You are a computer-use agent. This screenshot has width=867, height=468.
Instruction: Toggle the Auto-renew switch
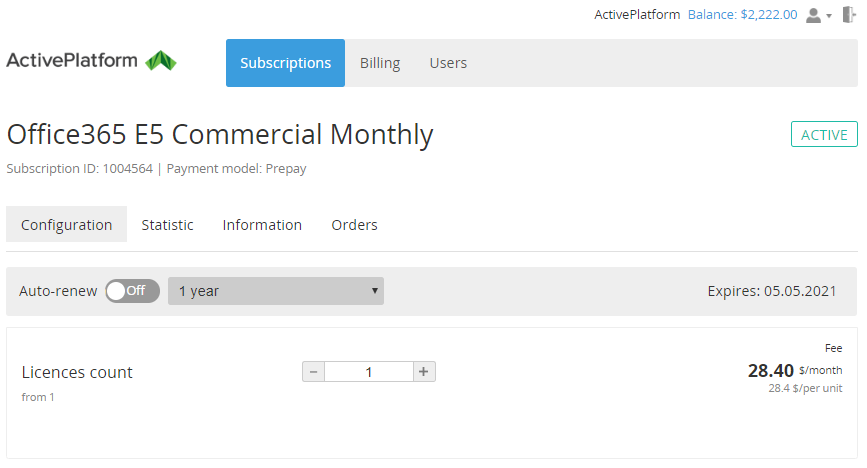pyautogui.click(x=133, y=291)
